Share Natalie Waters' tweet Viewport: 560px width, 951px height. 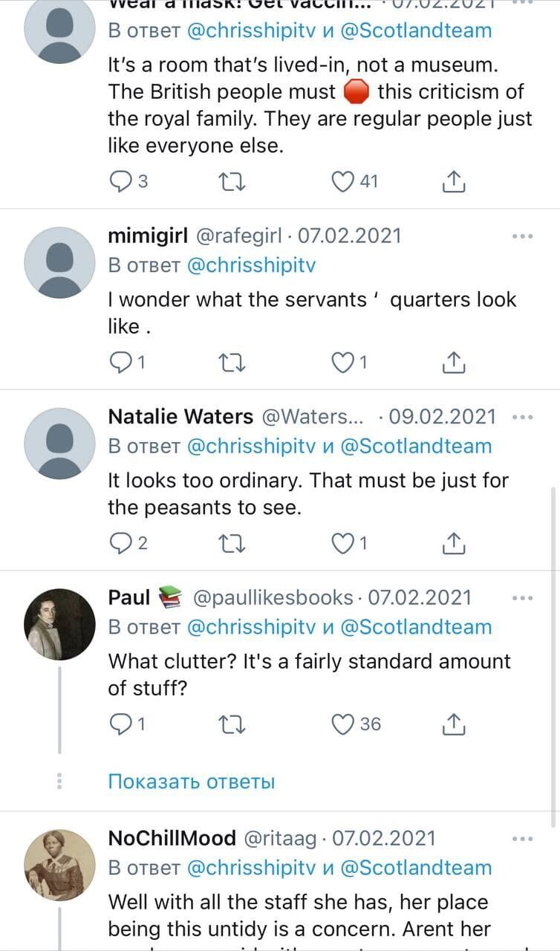[x=454, y=543]
